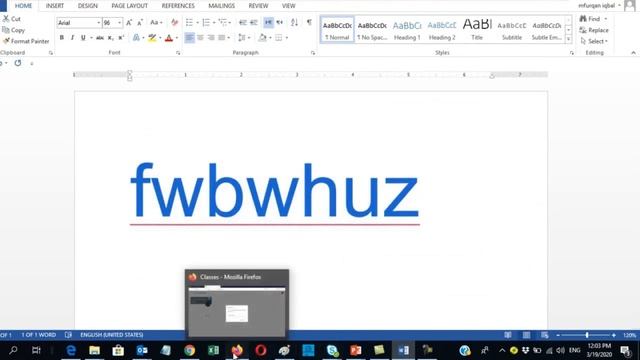Open Outlook from the taskbar

tap(142, 350)
